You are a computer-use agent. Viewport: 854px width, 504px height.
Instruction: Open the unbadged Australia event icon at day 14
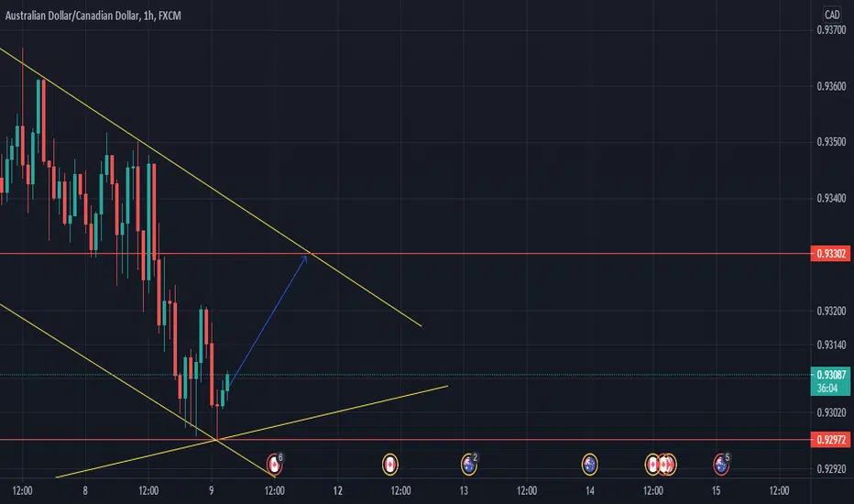click(x=589, y=465)
